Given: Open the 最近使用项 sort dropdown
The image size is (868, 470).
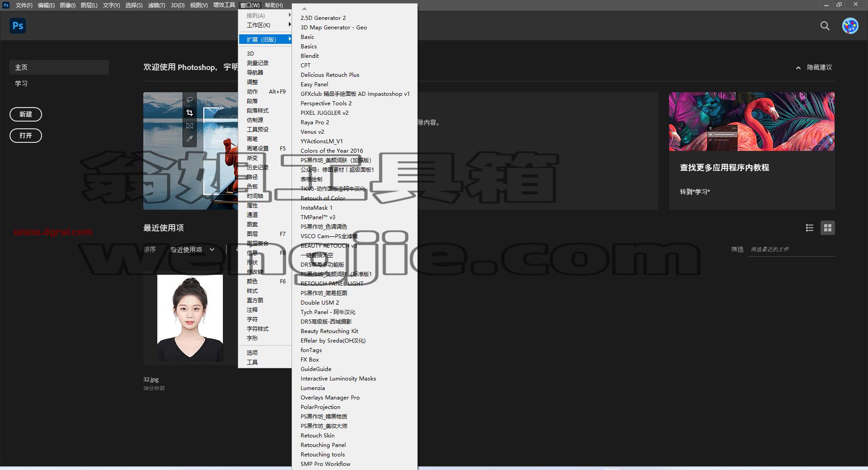Looking at the screenshot, I should (192, 249).
